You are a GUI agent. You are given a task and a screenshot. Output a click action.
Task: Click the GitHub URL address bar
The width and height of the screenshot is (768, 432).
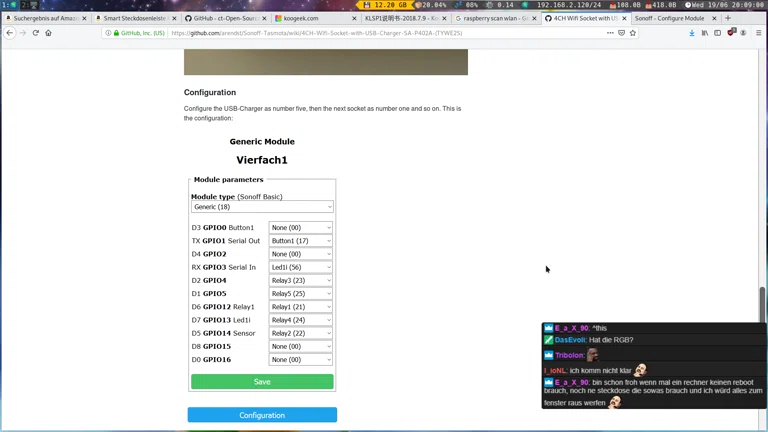(380, 33)
